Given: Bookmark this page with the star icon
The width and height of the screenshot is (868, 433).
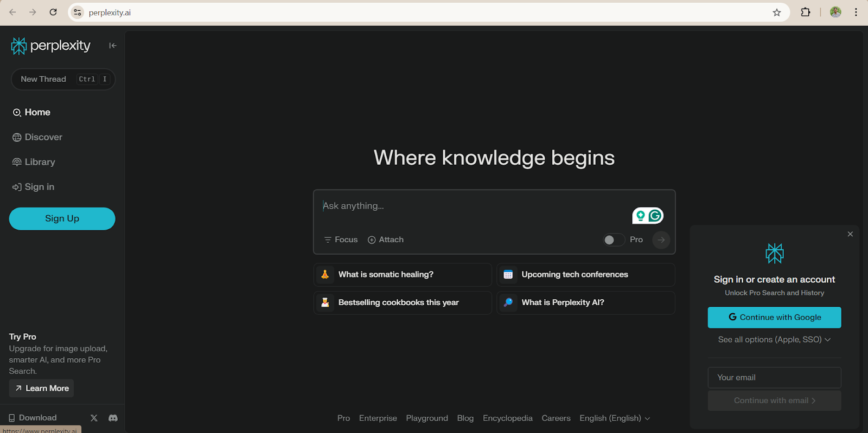Looking at the screenshot, I should point(777,12).
